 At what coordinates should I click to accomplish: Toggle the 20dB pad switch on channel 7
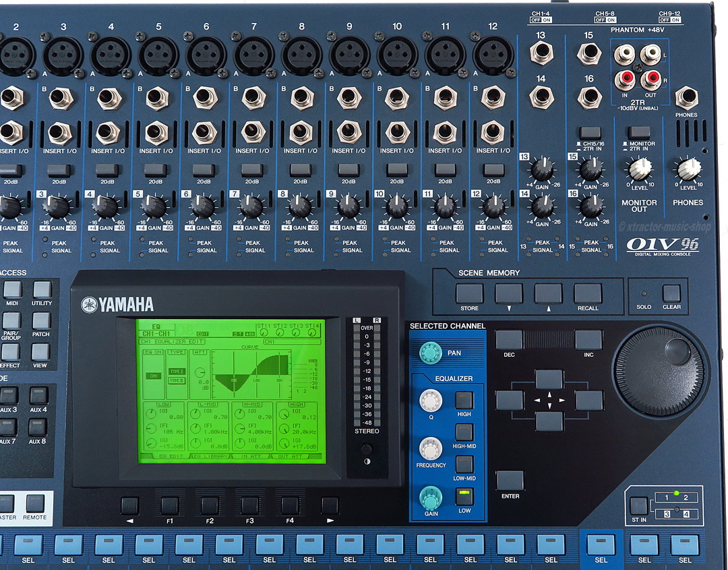click(x=251, y=170)
